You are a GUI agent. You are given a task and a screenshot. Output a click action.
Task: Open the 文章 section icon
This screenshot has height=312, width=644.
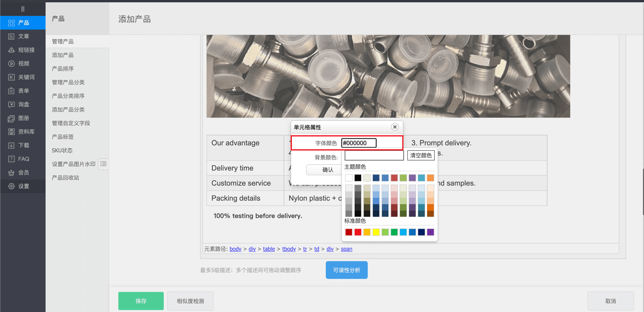[x=12, y=37]
